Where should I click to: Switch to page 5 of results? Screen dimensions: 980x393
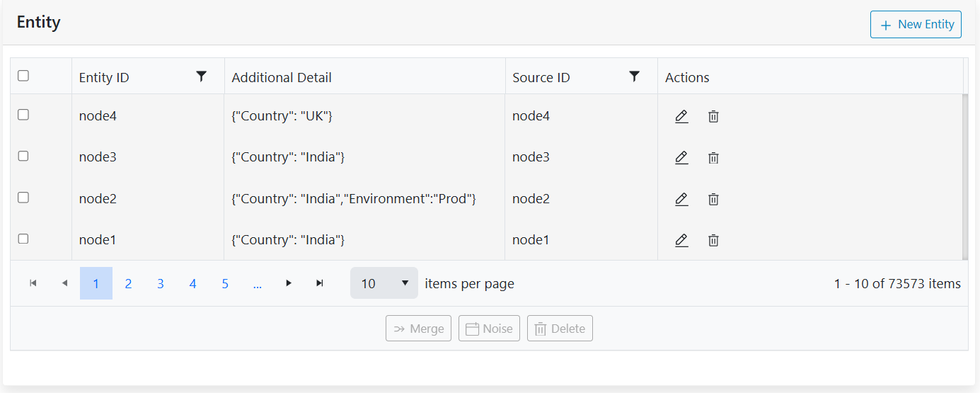[225, 283]
